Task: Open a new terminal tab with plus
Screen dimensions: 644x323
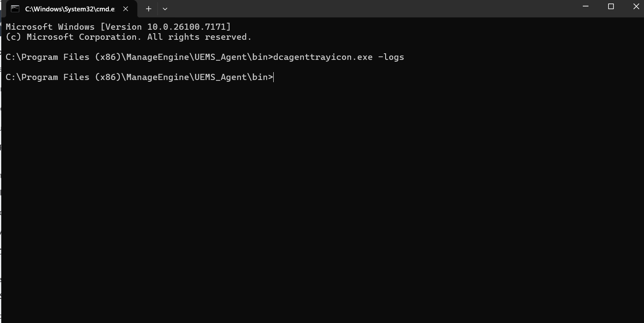Action: (x=149, y=9)
